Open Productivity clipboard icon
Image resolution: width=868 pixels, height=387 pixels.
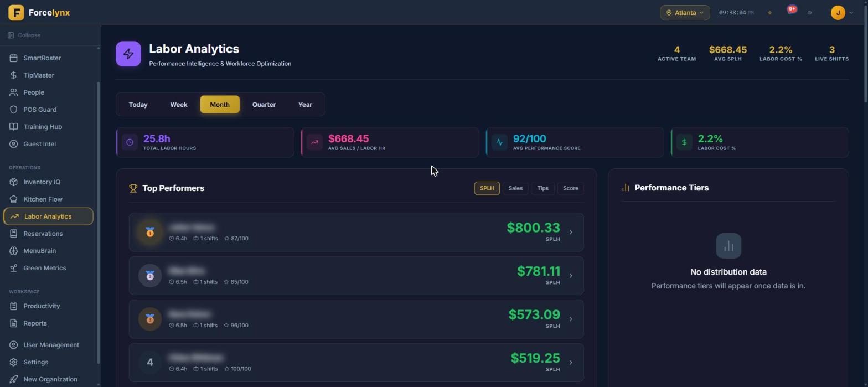click(14, 306)
